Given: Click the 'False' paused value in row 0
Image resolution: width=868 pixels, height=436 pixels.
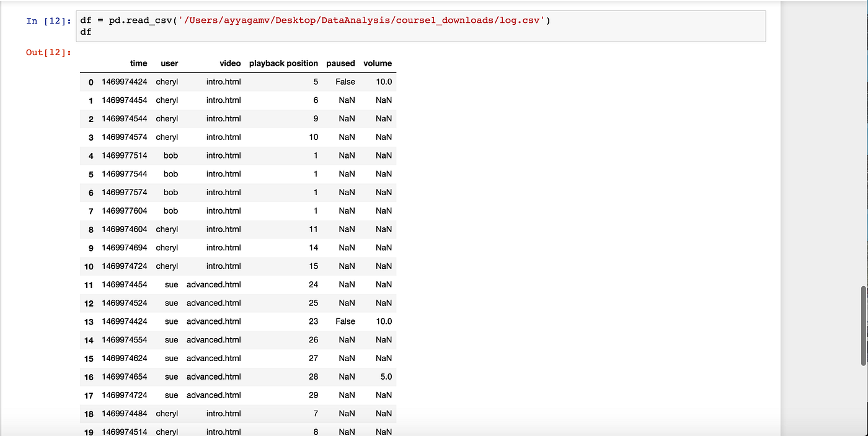Looking at the screenshot, I should [x=345, y=82].
